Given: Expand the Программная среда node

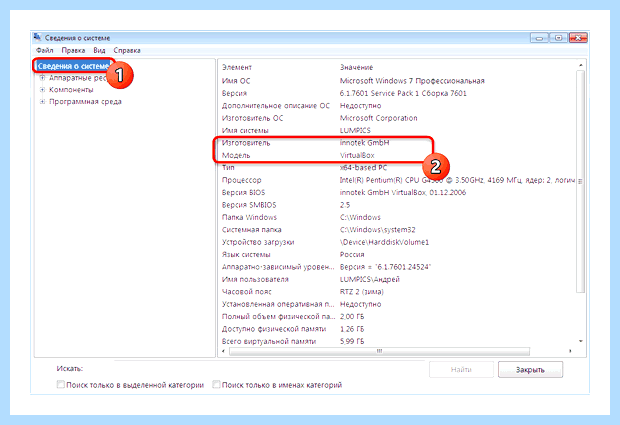Looking at the screenshot, I should 42,102.
